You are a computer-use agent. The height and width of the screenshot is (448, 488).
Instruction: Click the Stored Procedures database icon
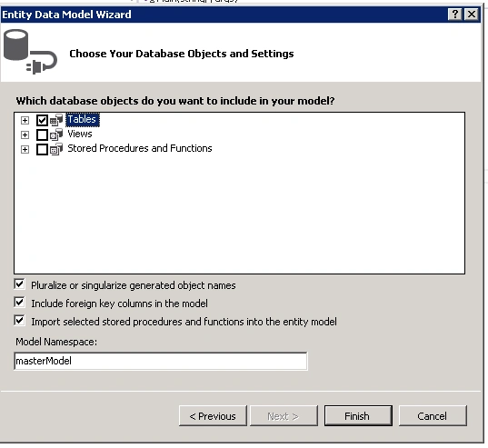[x=56, y=149]
